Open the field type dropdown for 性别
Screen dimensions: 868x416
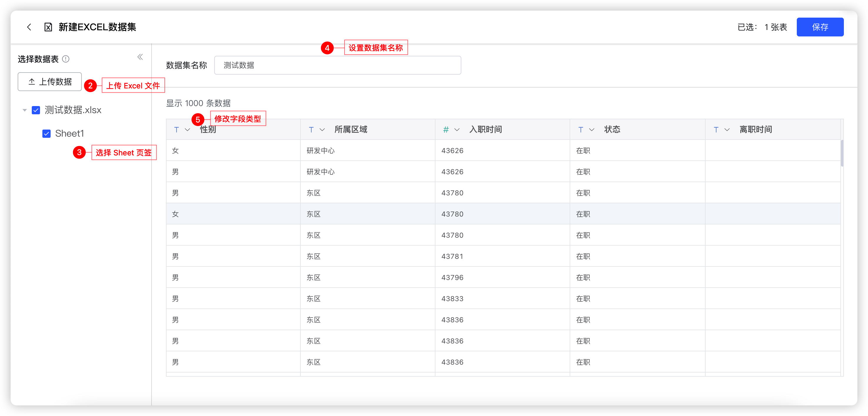pos(187,129)
